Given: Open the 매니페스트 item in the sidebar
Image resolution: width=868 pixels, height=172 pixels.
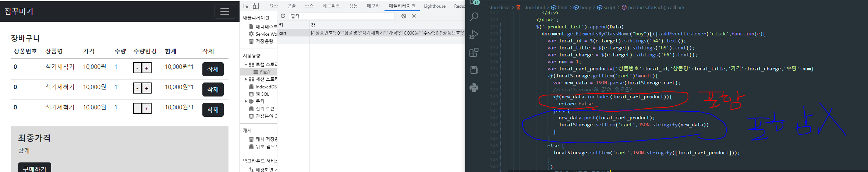Looking at the screenshot, I should click(263, 27).
